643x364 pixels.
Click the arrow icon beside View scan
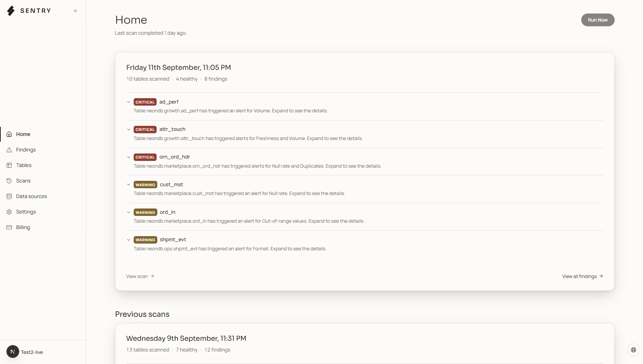click(x=152, y=276)
